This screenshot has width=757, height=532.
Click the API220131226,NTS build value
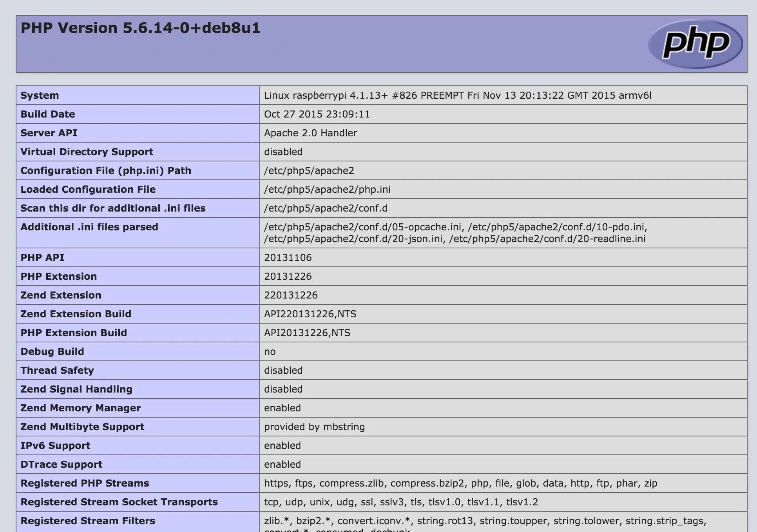point(310,314)
